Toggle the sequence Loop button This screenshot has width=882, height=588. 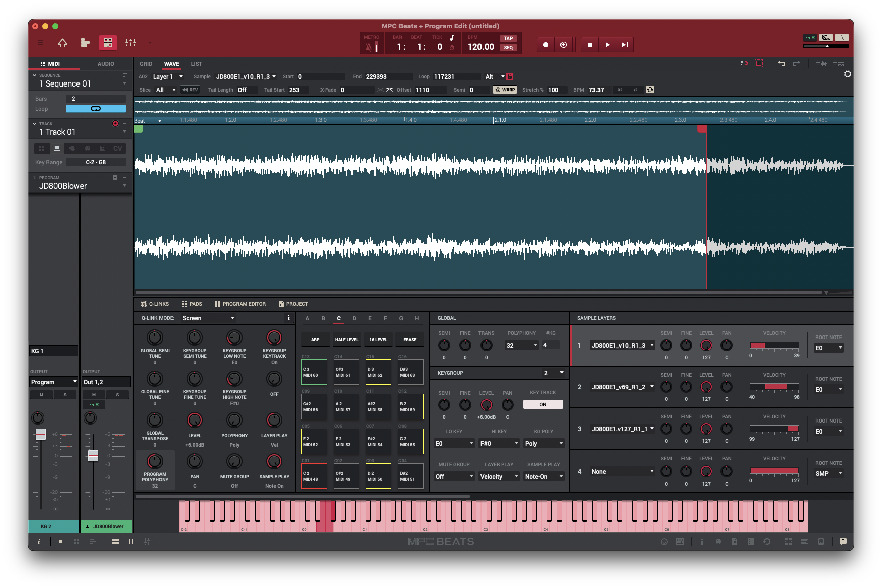[x=96, y=109]
